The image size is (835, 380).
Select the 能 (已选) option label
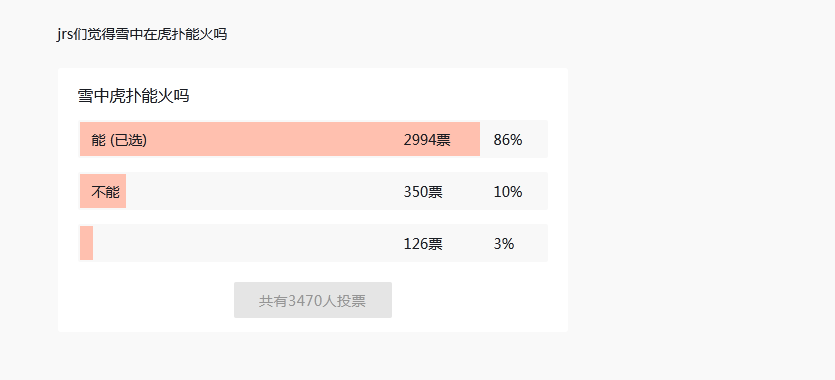point(119,140)
